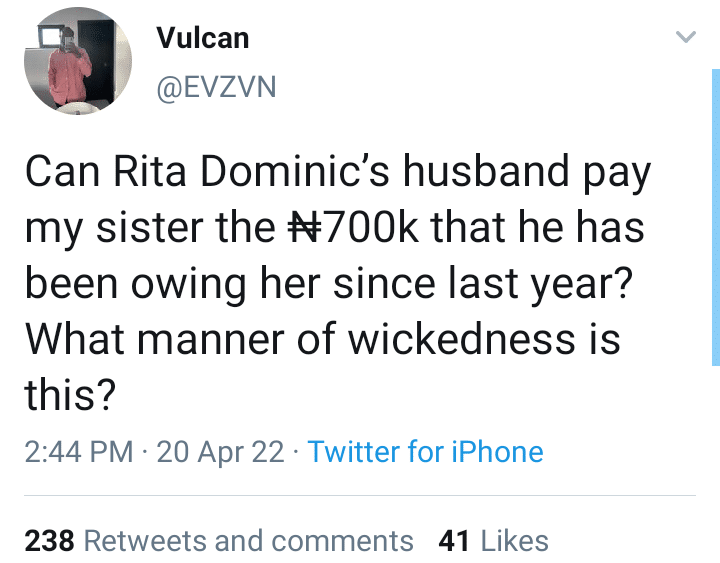View the 41 Likes list
Viewport: 720px width, 563px height.
click(x=493, y=541)
